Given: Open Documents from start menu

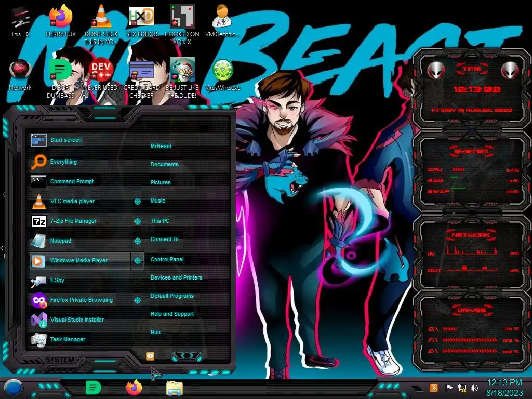Looking at the screenshot, I should click(x=165, y=164).
